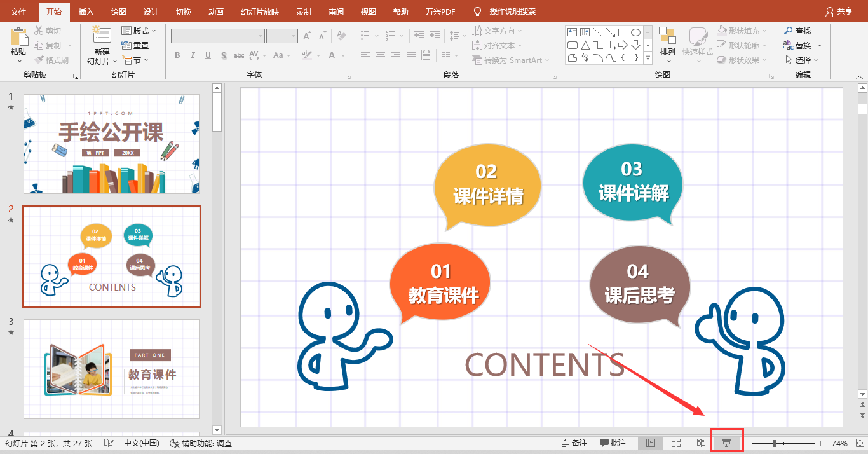Open the font name combo box

(218, 36)
